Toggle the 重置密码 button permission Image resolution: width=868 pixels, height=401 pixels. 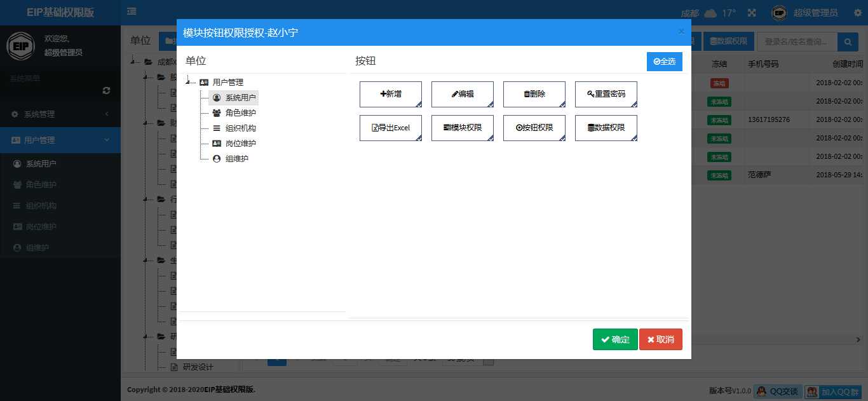pos(606,94)
